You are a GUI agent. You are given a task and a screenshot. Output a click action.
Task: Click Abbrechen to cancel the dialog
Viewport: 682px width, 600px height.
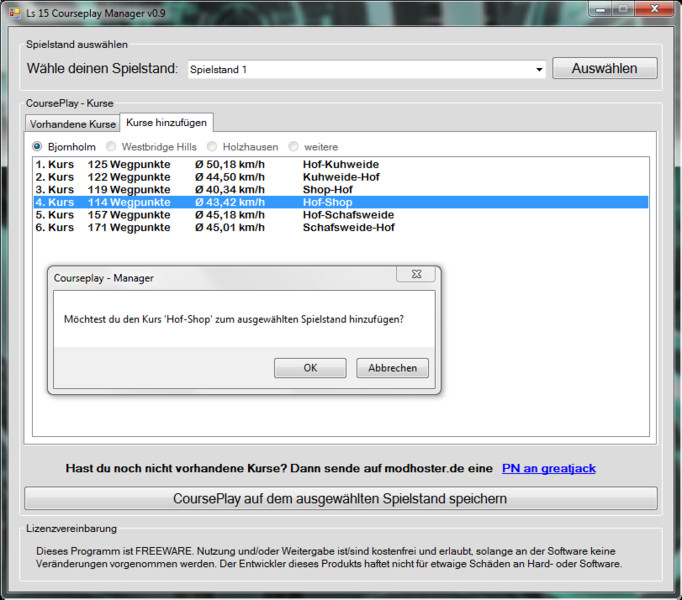392,368
